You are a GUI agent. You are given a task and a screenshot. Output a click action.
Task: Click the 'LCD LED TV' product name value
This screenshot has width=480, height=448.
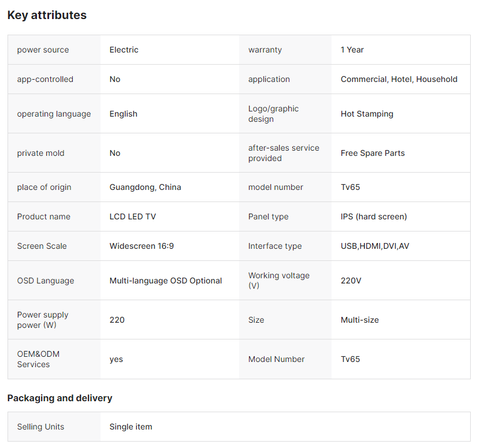tap(132, 216)
